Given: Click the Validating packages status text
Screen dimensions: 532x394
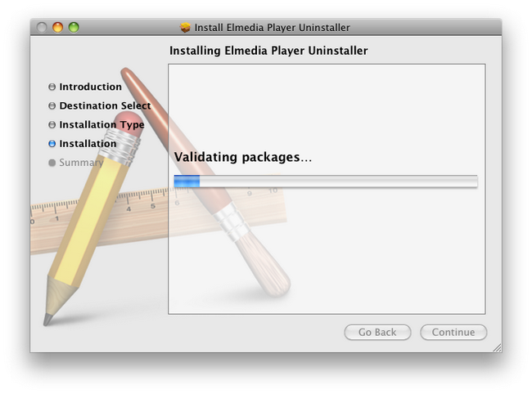Looking at the screenshot, I should point(243,158).
